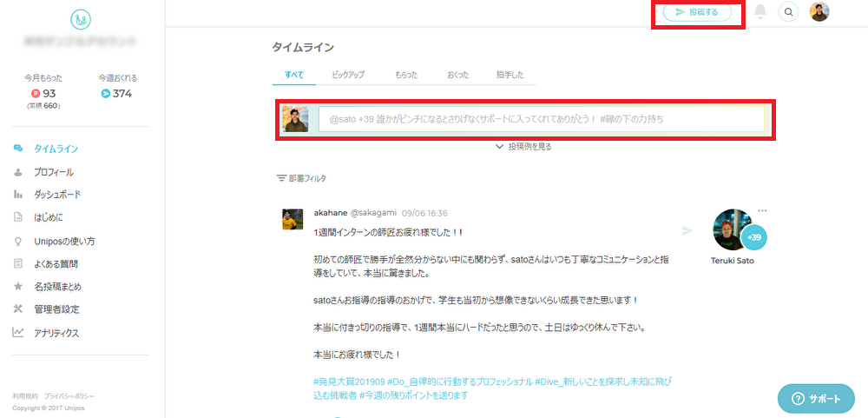Click the 投稿する button in header
This screenshot has height=418, width=868.
coord(698,12)
